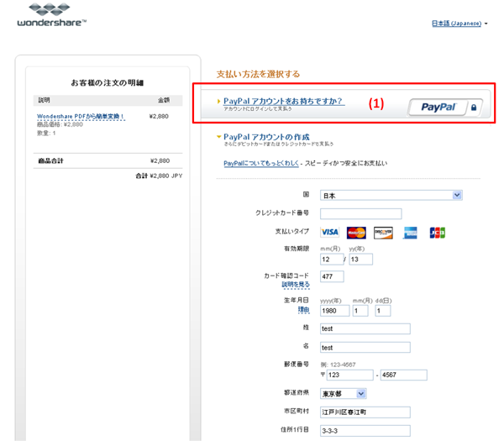This screenshot has width=504, height=441.
Task: Click the birth year field showing 1980
Action: click(x=334, y=311)
